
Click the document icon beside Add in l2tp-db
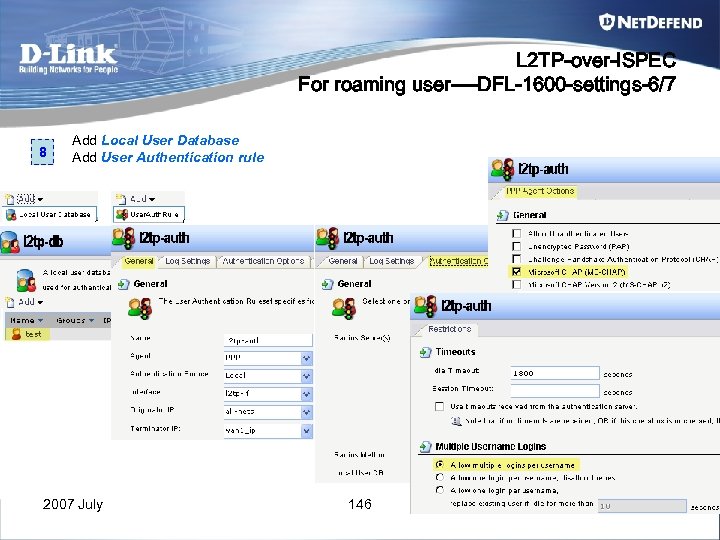[x=10, y=302]
